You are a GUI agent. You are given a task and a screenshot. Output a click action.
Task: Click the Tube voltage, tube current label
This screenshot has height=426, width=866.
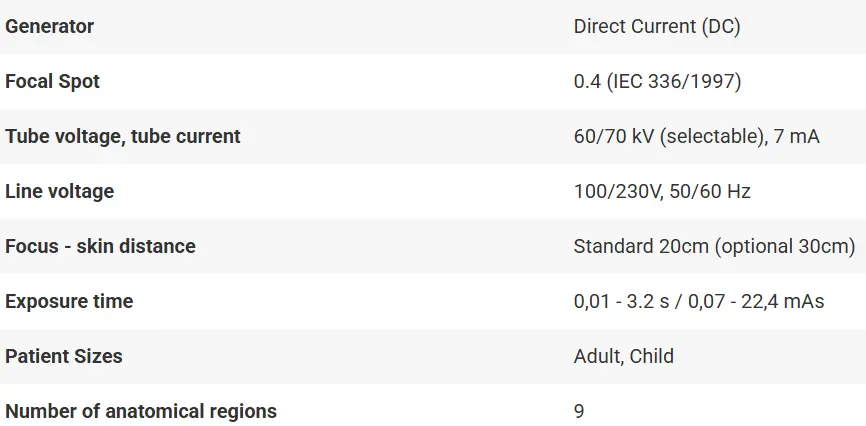coord(123,136)
